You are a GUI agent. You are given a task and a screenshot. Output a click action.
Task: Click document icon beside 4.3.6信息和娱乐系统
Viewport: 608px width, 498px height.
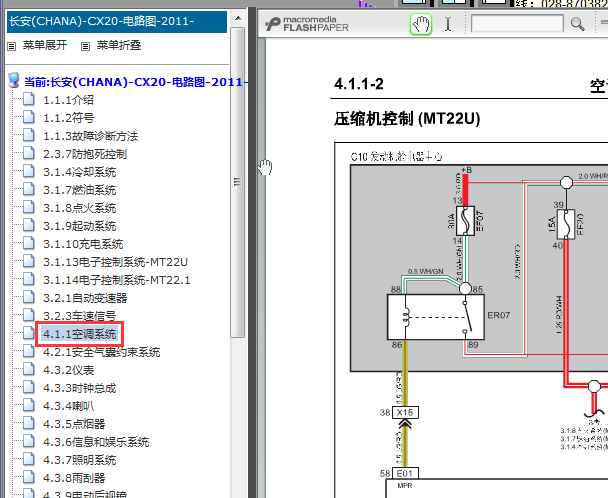pyautogui.click(x=29, y=441)
